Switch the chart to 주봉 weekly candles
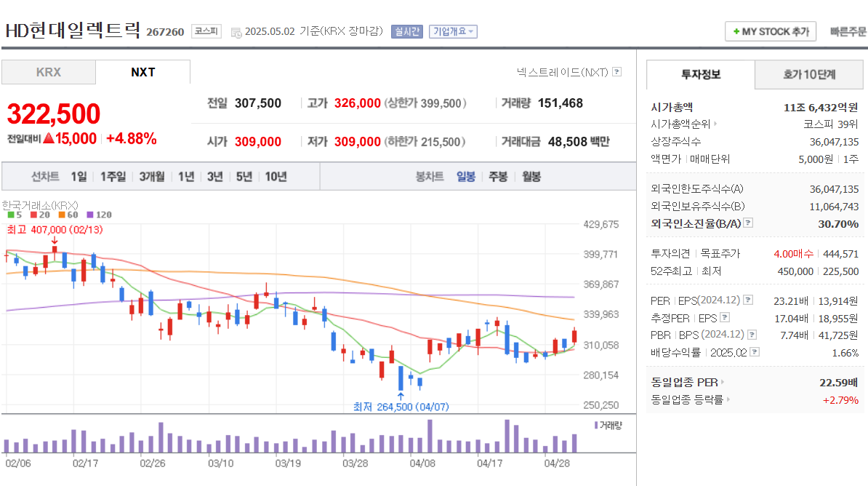This screenshot has width=868, height=486. click(x=500, y=177)
